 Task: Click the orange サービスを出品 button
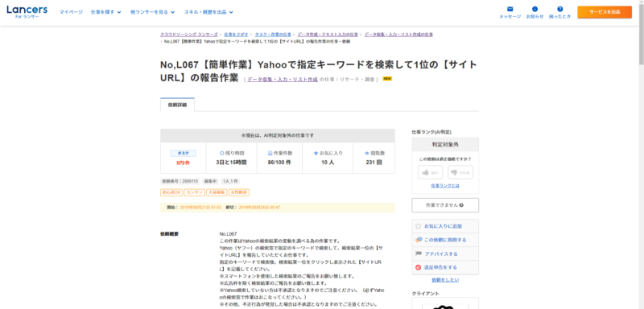pos(605,12)
